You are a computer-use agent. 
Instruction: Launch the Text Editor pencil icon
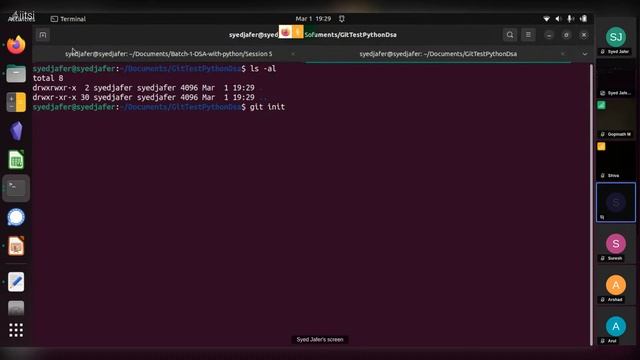pos(16,282)
